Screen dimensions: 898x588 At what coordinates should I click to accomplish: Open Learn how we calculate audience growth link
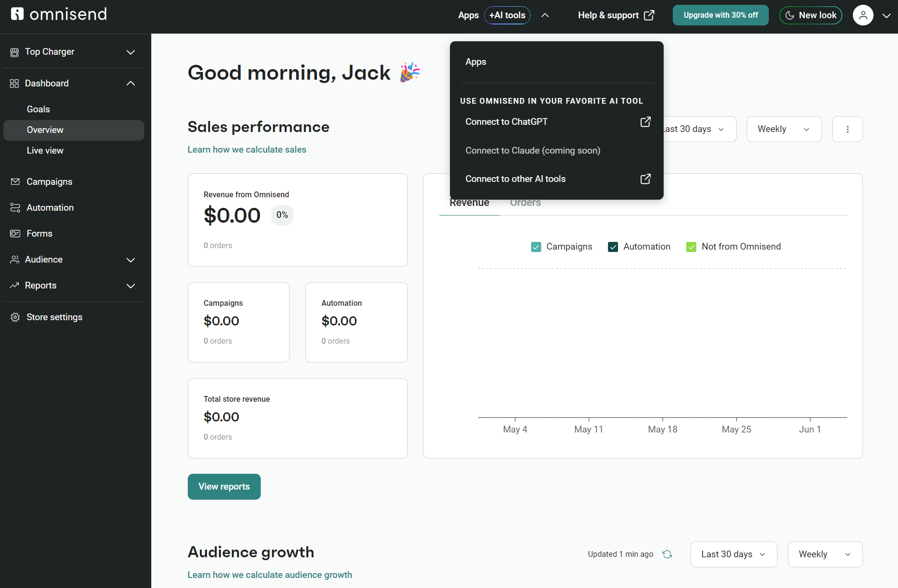270,575
